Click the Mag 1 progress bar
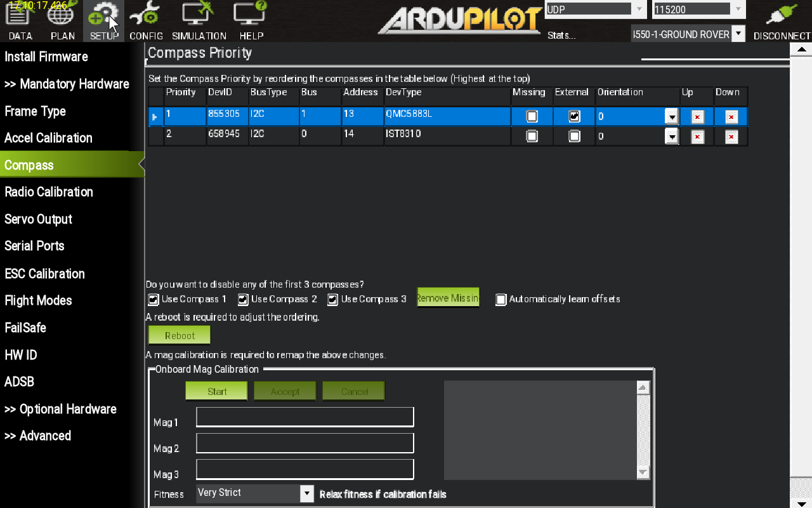812x508 pixels. point(305,417)
